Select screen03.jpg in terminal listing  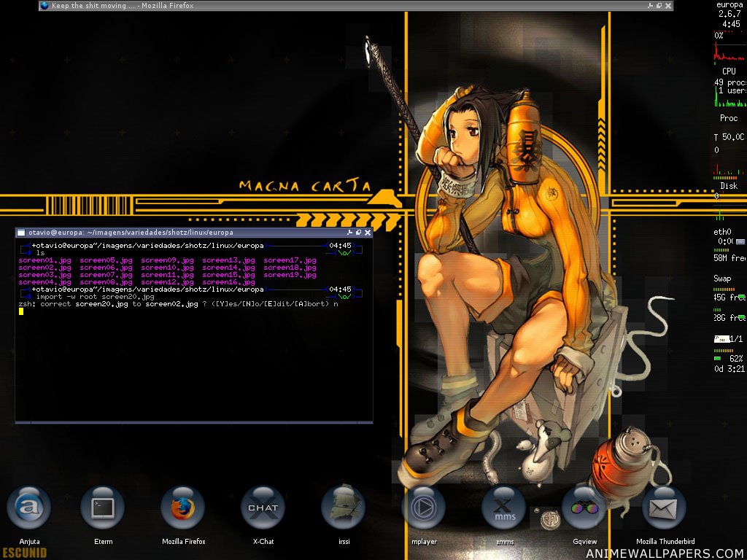point(44,275)
